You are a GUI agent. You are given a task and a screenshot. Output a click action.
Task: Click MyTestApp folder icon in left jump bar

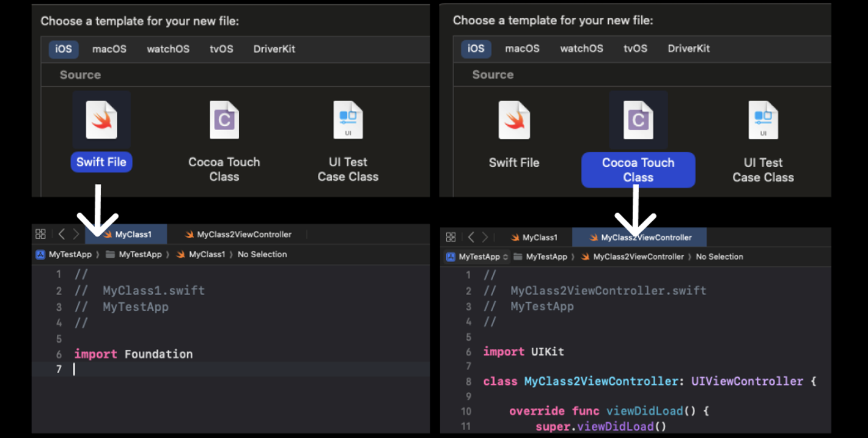pyautogui.click(x=111, y=255)
